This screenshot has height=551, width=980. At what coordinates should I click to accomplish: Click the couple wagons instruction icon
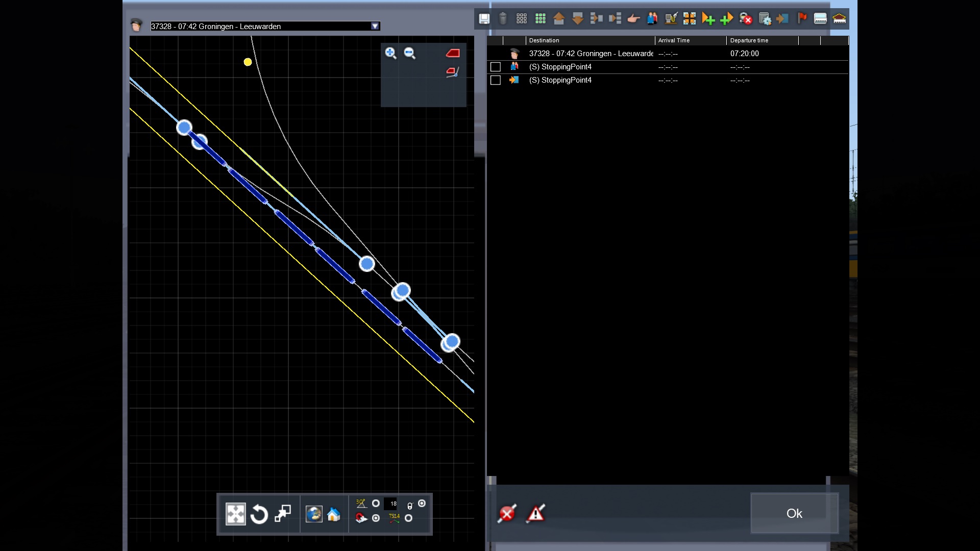click(x=596, y=19)
